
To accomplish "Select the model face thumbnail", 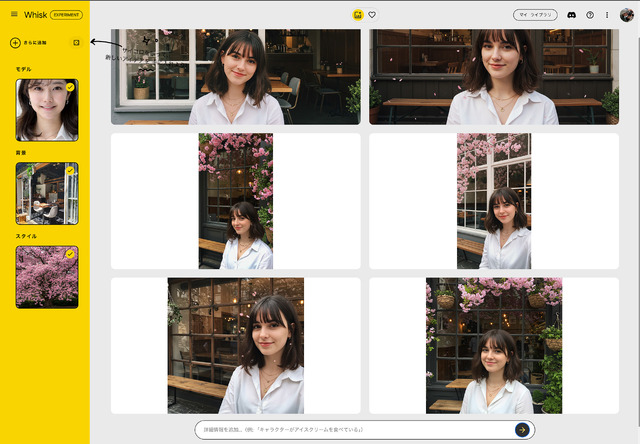I will (x=47, y=110).
